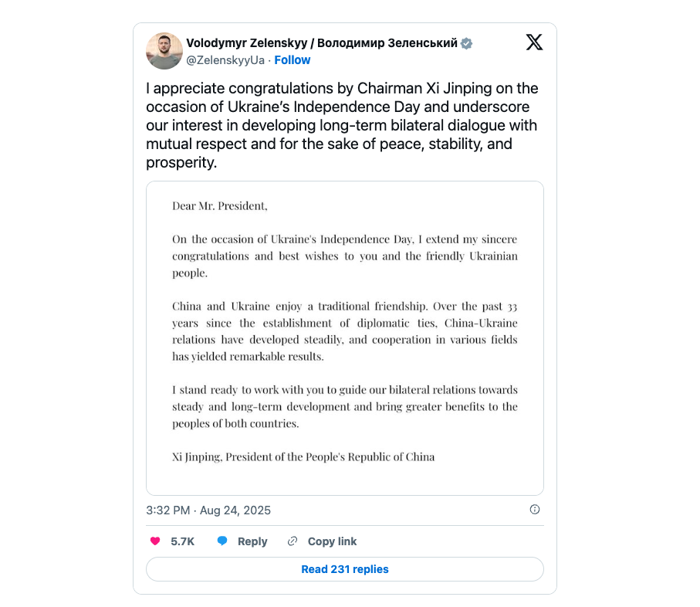This screenshot has width=700, height=607.
Task: Click the chain link copy icon
Action: [293, 541]
